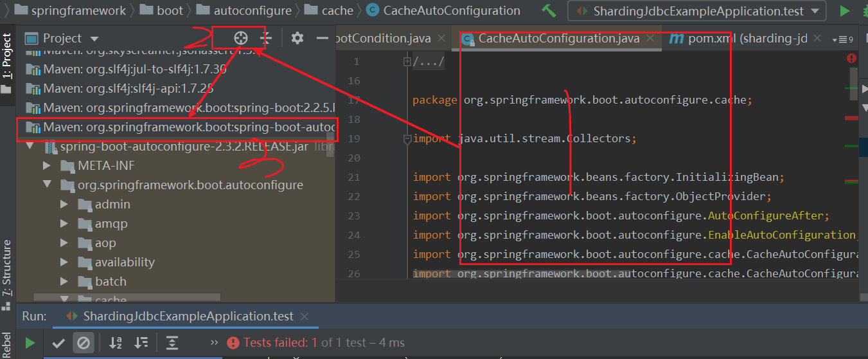Screen dimensions: 868x359
Task: Click the red error indicator atop editor scrollbar
Action: pyautogui.click(x=852, y=59)
